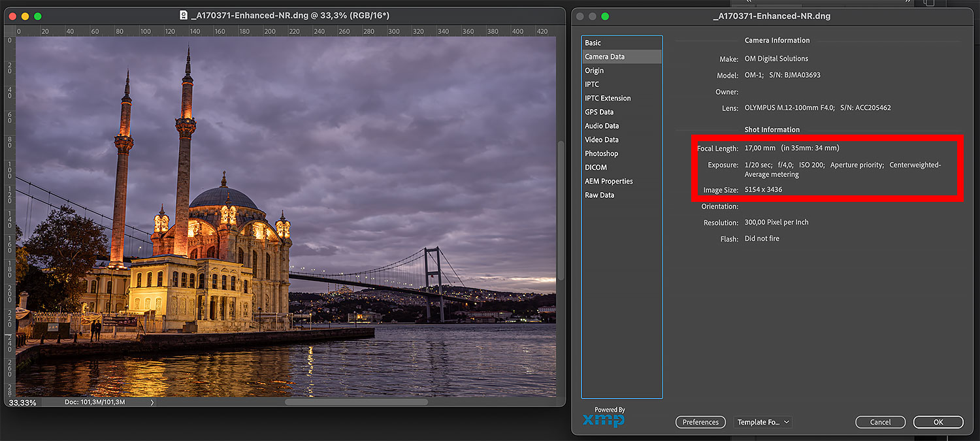980x441 pixels.
Task: Open Audio Data section
Action: point(602,126)
